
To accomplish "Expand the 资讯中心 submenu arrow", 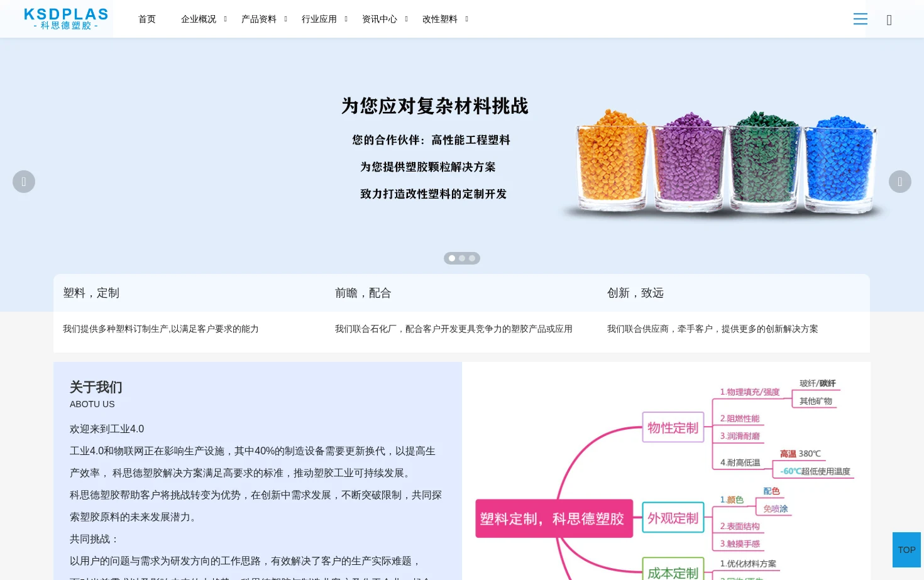I will (406, 19).
